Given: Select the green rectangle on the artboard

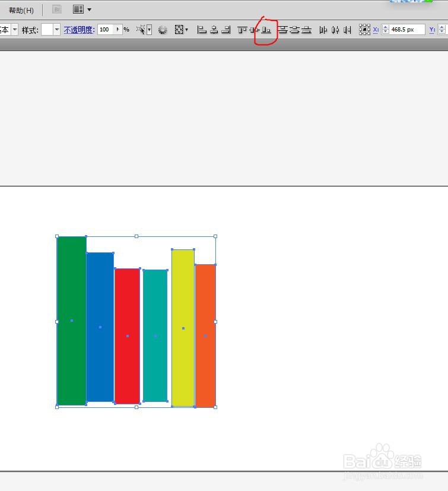Looking at the screenshot, I should pos(72,321).
